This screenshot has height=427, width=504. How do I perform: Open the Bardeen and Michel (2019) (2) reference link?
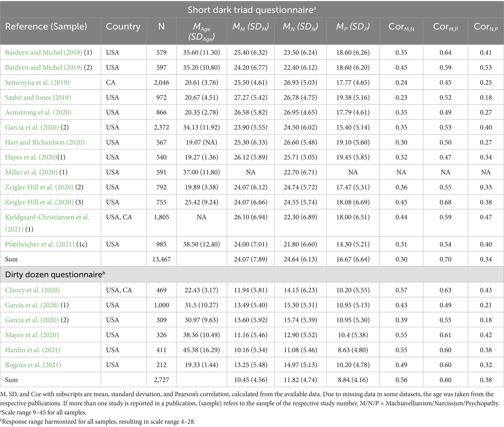pyautogui.click(x=44, y=67)
